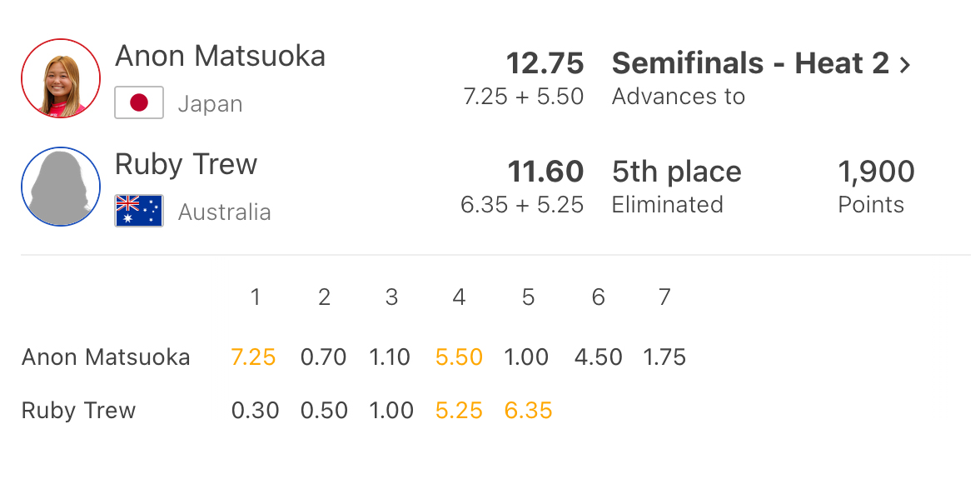Click Trew's highlighted 6.35 wave score
Viewport: 980px width, 479px height.
pyautogui.click(x=528, y=411)
